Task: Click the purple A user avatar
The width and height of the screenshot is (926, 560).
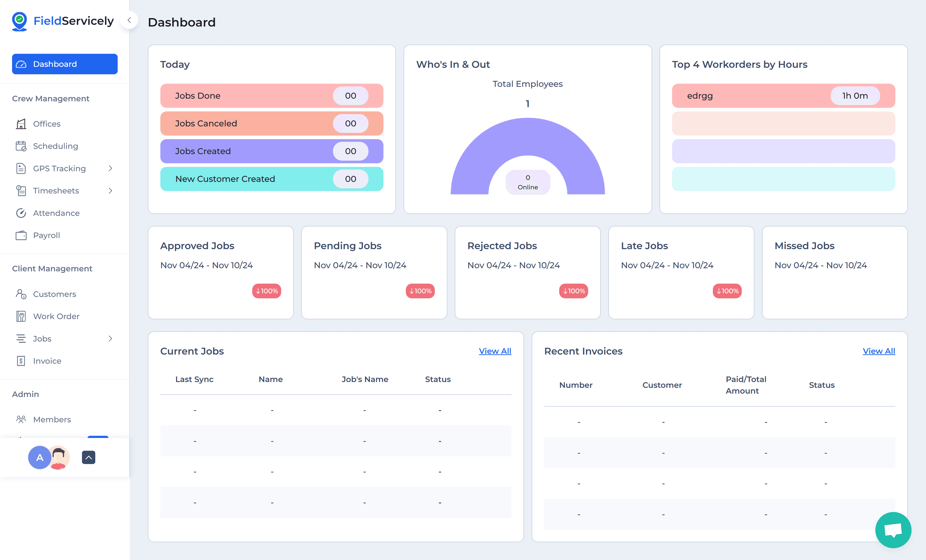Action: click(x=39, y=457)
